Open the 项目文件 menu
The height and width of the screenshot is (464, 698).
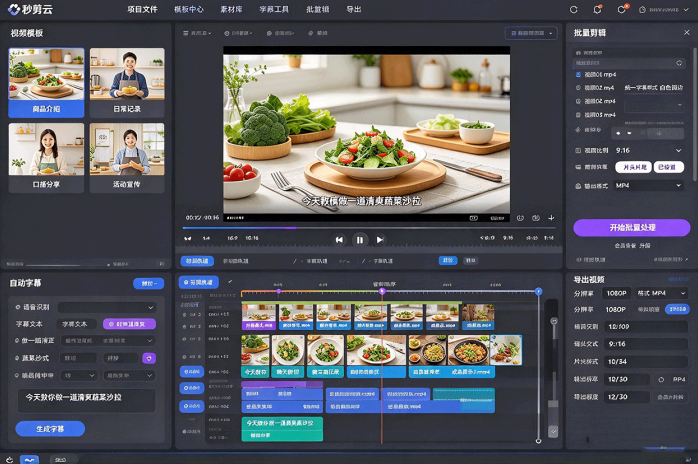coord(142,9)
